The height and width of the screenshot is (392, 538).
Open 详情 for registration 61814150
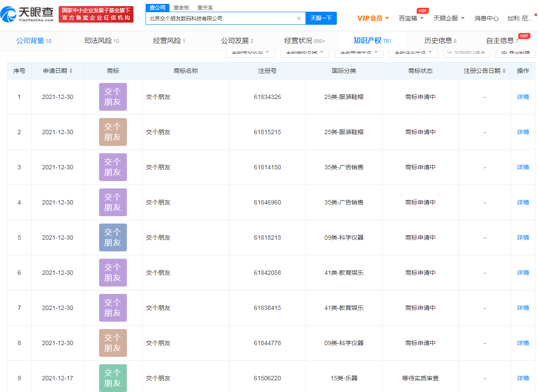pyautogui.click(x=523, y=167)
